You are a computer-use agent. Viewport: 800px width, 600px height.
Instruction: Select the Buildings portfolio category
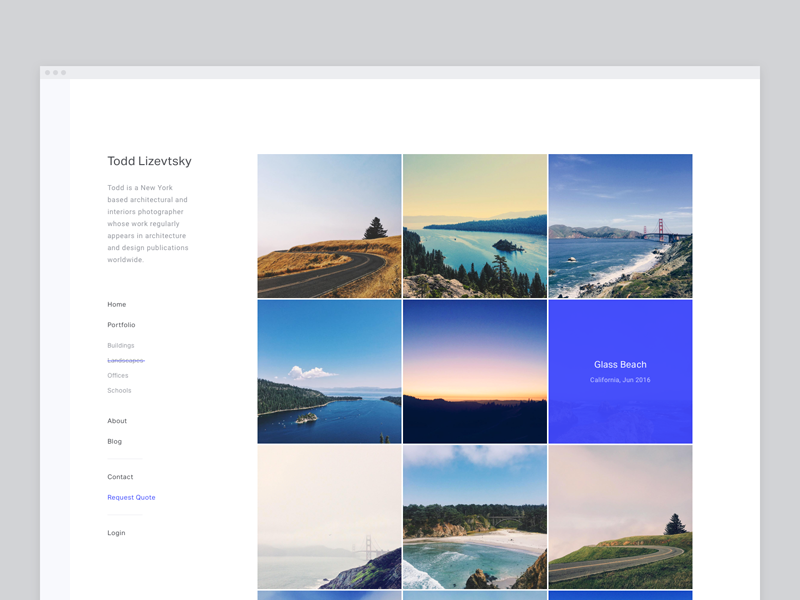pos(120,345)
